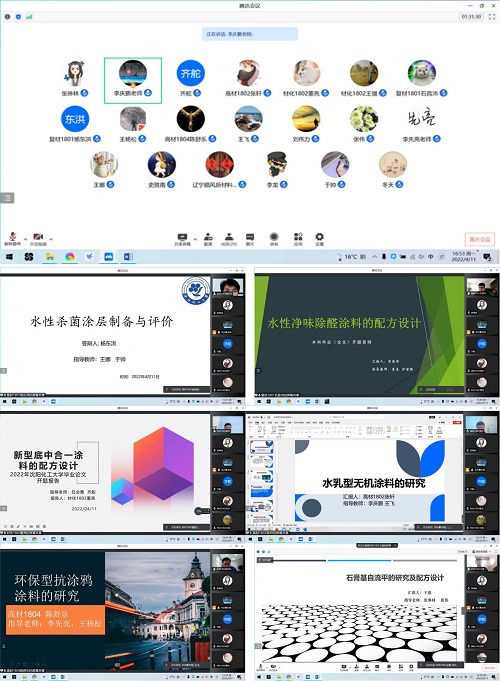
Task: Turn on the camera video
Action: click(x=38, y=238)
